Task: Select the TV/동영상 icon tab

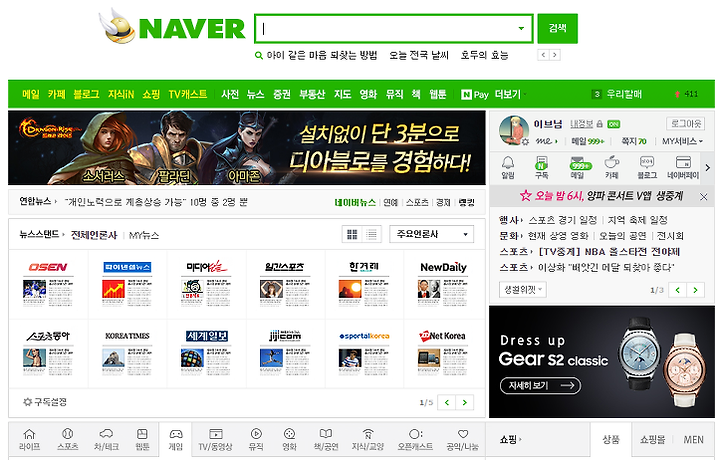Action: pos(215,440)
